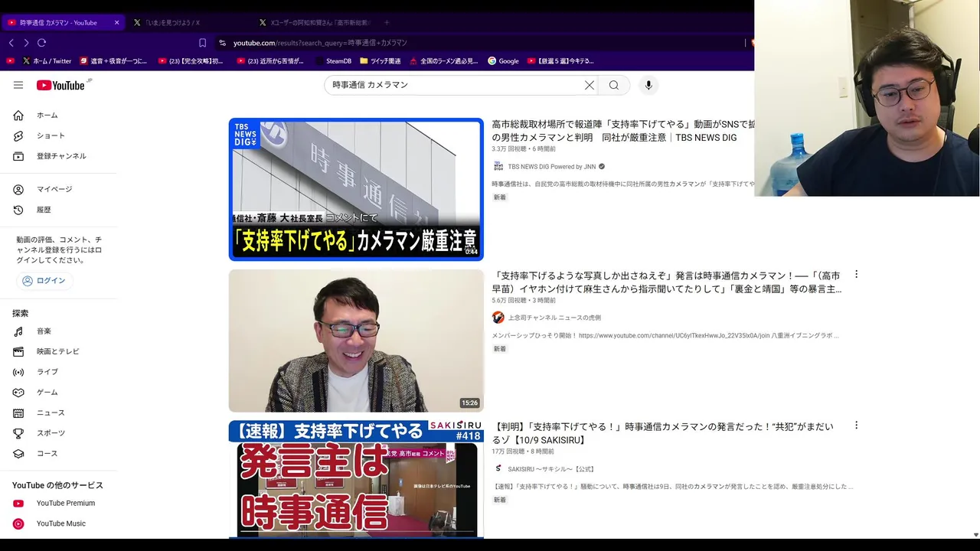Click the 新着 badge under the TBS video
980x551 pixels.
pyautogui.click(x=500, y=197)
